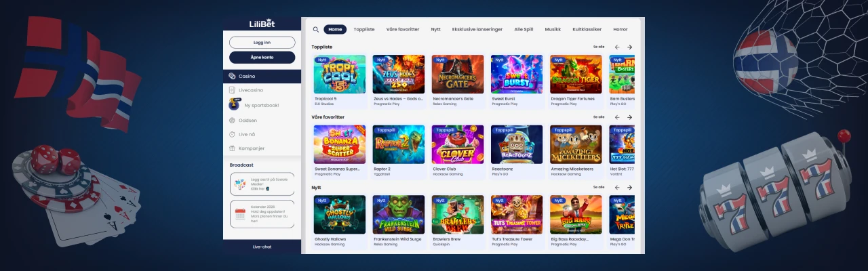Switch to the Toppliste tab
Screen dimensions: 868x271
click(364, 30)
